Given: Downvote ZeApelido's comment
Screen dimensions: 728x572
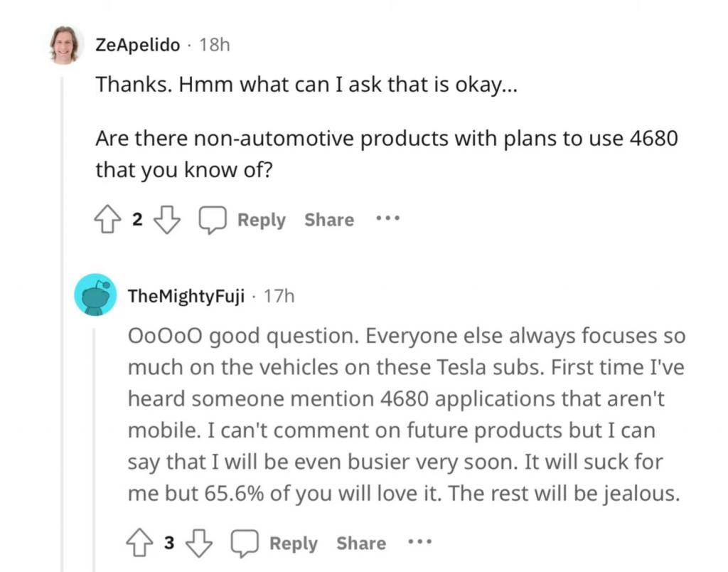Looking at the screenshot, I should (x=166, y=219).
